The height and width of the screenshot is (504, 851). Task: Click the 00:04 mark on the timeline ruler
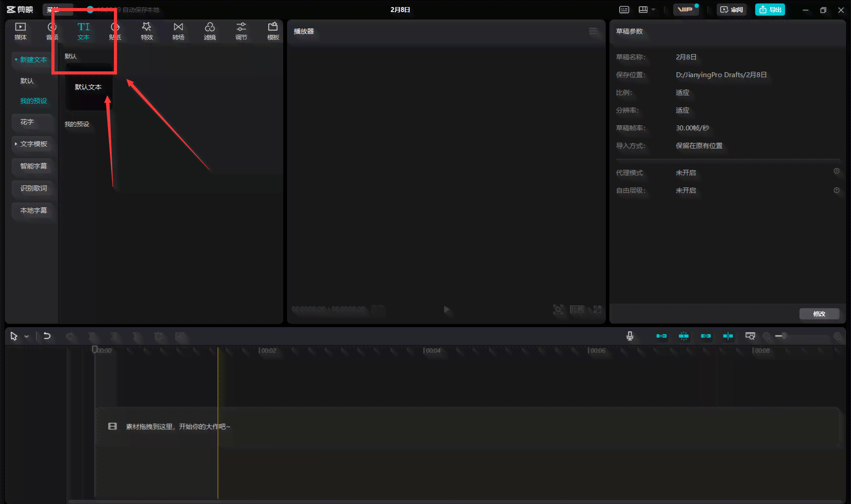click(x=432, y=351)
